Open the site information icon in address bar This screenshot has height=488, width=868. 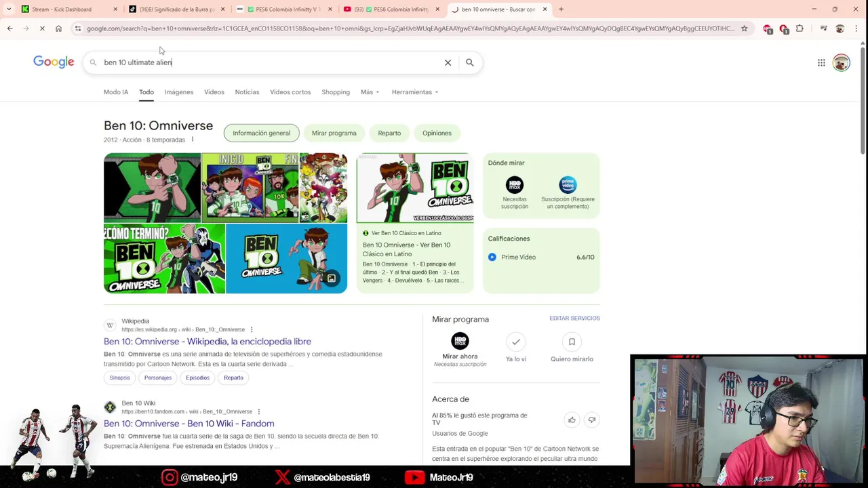click(78, 28)
